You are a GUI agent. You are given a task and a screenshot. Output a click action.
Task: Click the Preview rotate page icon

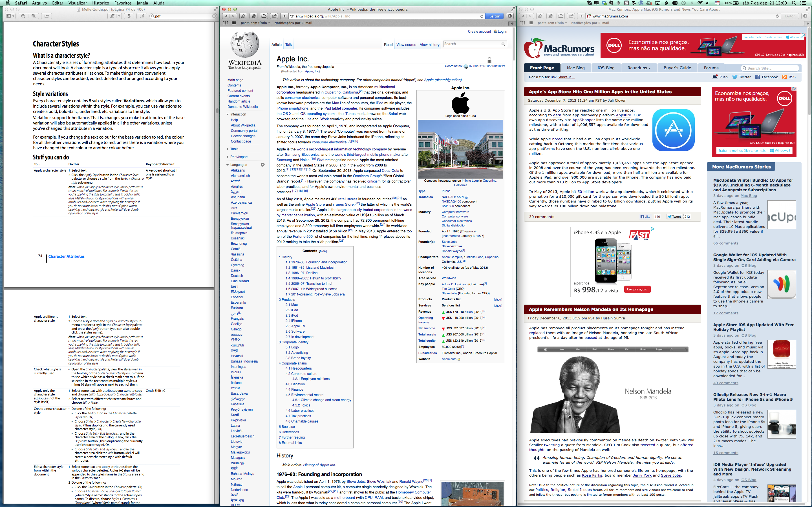pyautogui.click(x=129, y=16)
